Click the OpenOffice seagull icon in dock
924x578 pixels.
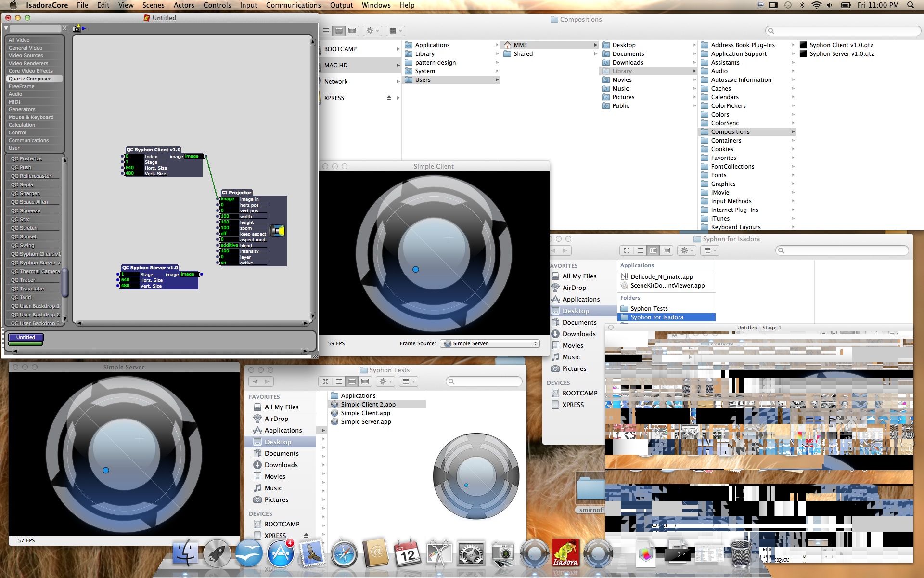pos(249,553)
